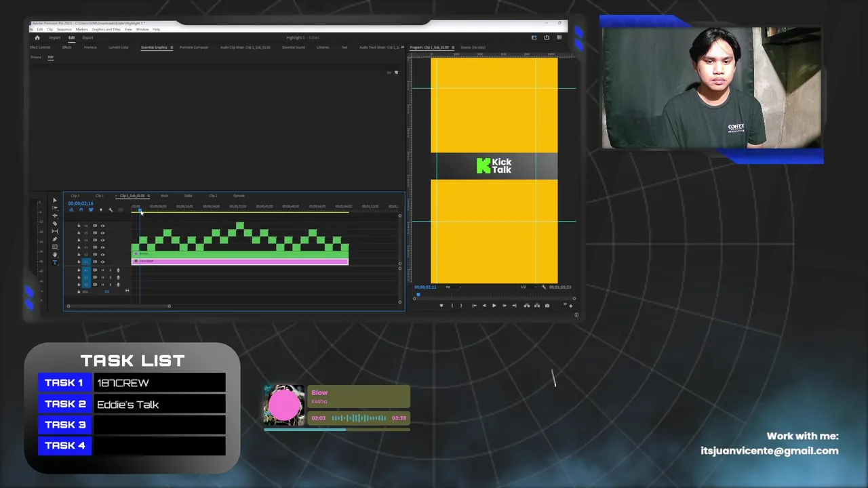Toggle Snap in timeline magnet icon
868x488 pixels.
pos(81,209)
